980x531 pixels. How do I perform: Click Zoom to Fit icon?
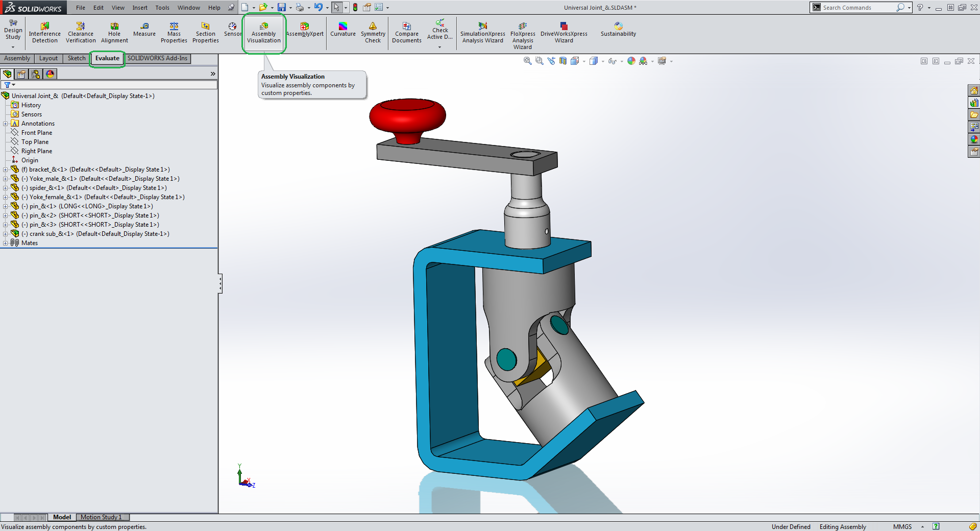(x=527, y=61)
